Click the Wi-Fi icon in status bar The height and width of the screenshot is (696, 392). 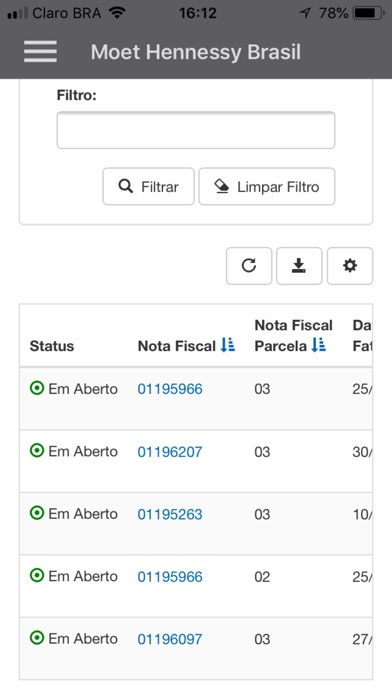click(117, 12)
